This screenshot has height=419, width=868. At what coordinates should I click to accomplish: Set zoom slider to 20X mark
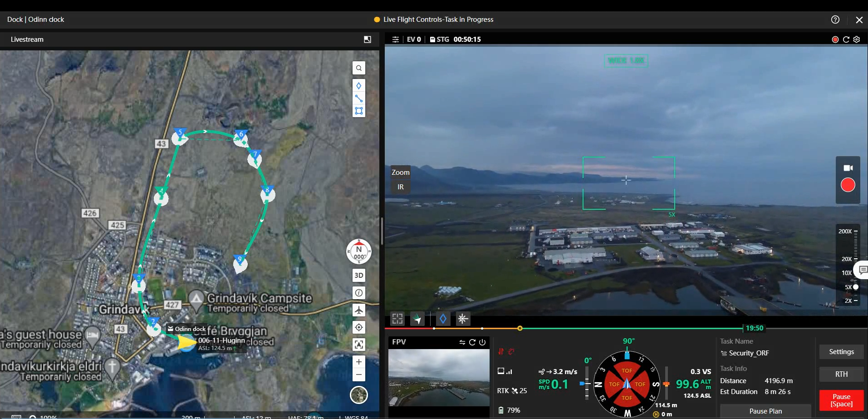click(x=856, y=259)
